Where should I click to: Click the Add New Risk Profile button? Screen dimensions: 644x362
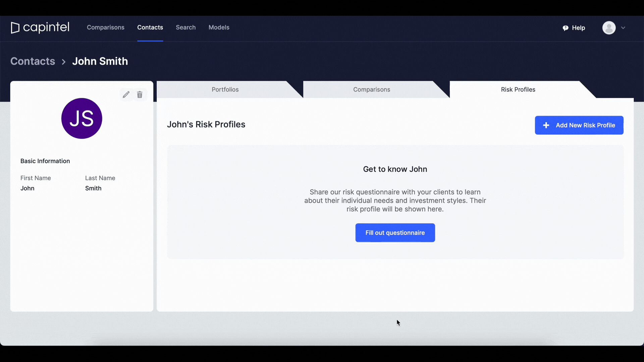coord(585,125)
